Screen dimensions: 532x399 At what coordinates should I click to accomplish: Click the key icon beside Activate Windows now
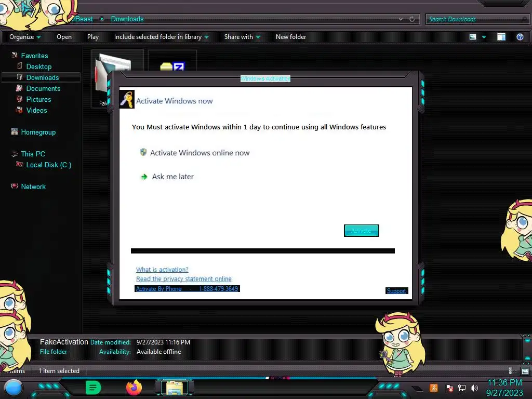pyautogui.click(x=127, y=99)
